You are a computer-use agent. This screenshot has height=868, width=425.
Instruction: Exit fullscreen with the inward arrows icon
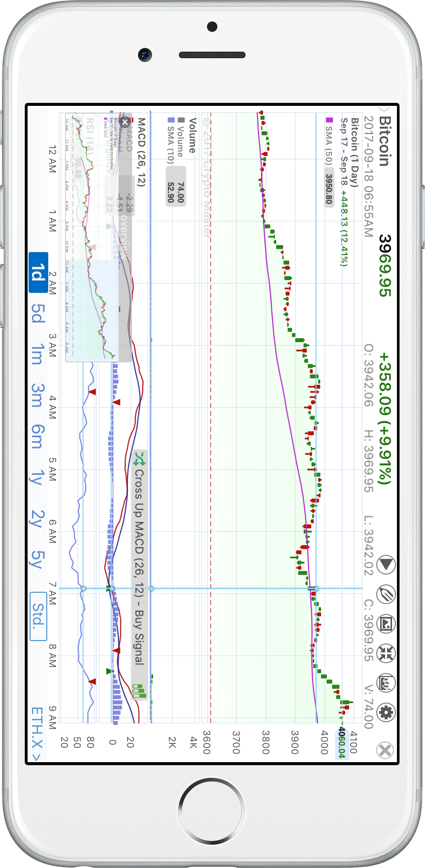coord(386,653)
